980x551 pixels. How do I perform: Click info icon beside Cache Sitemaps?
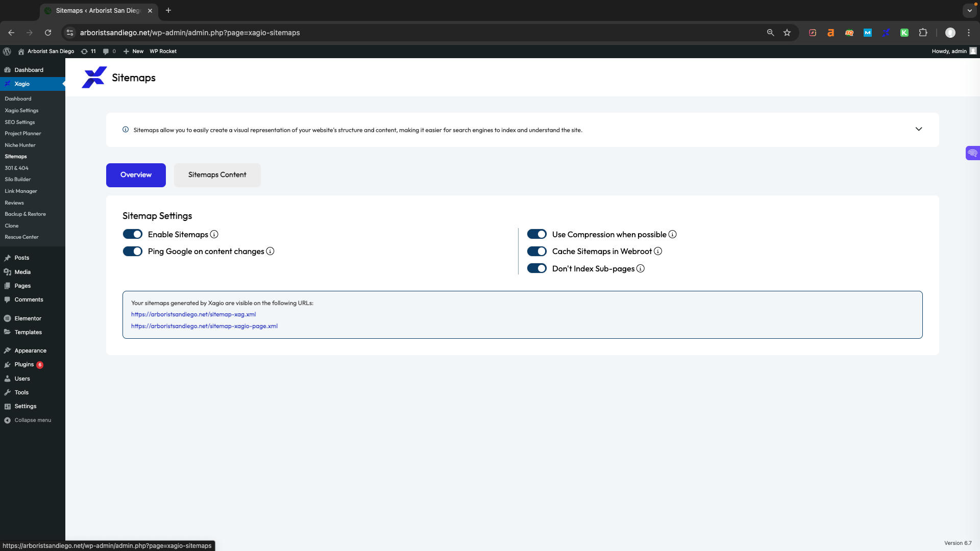point(658,251)
